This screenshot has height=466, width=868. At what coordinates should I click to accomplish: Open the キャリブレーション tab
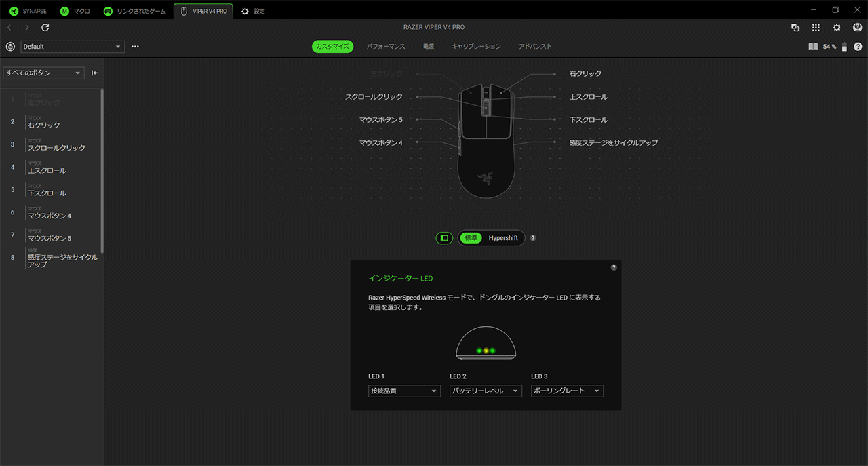(x=476, y=47)
